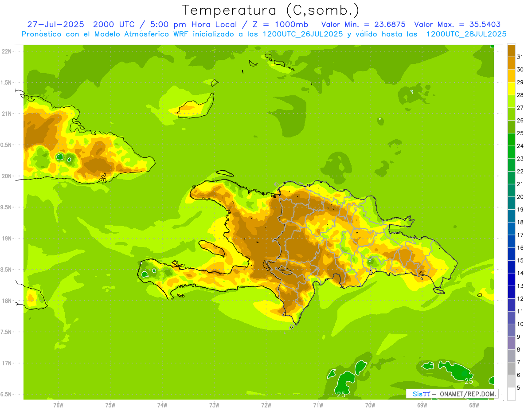Click the "ONAMET/REP.DOM." credit label
532x411 pixels.
tap(468, 394)
